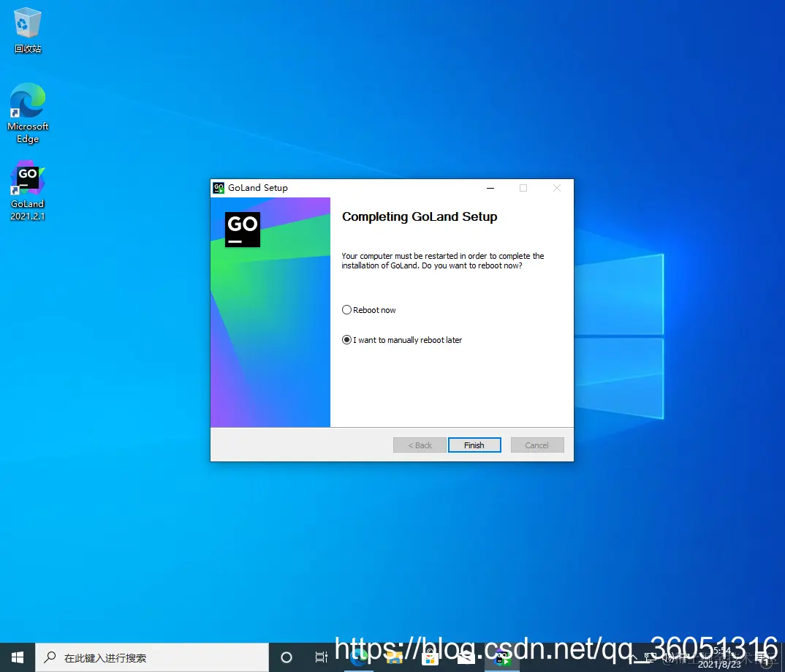This screenshot has width=785, height=672.
Task: Click the Finish button
Action: (474, 445)
